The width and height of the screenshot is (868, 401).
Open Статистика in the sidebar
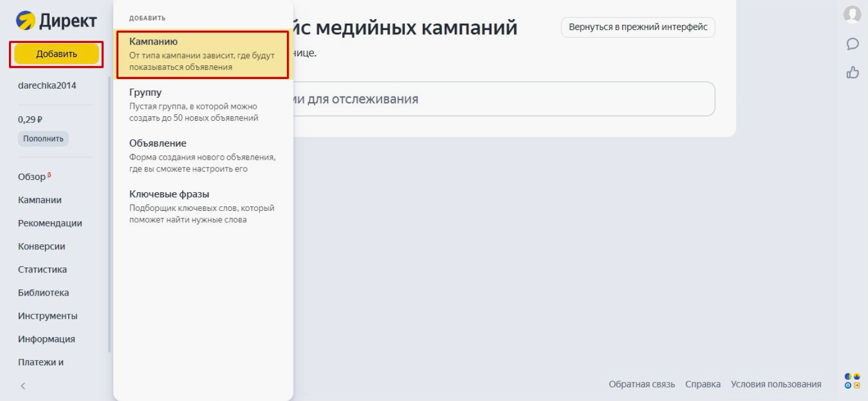click(x=42, y=270)
